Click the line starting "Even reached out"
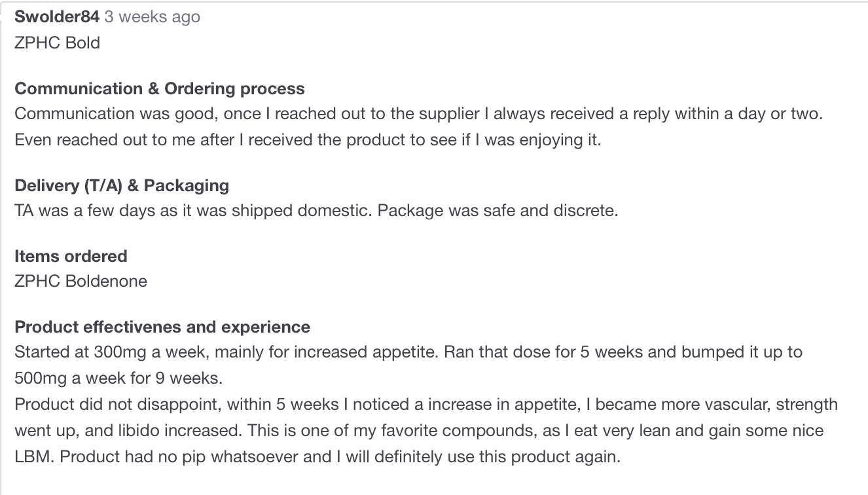Viewport: 868px width, 495px height. tap(307, 140)
